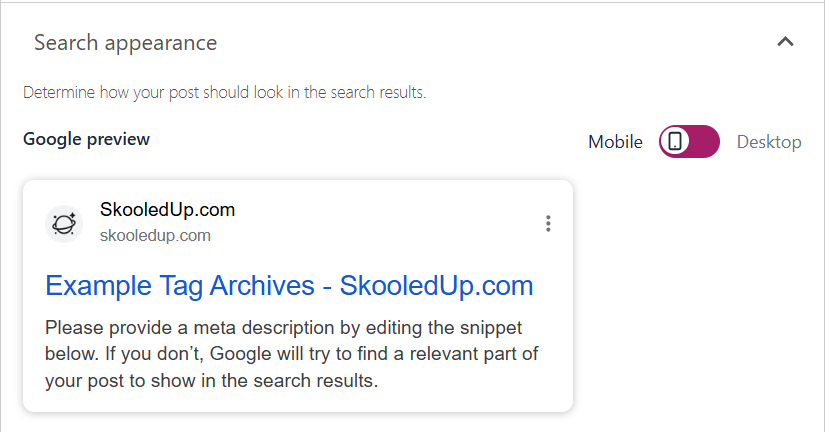Collapse the Search appearance section chevron
Screen dimensions: 826x432
[x=785, y=42]
